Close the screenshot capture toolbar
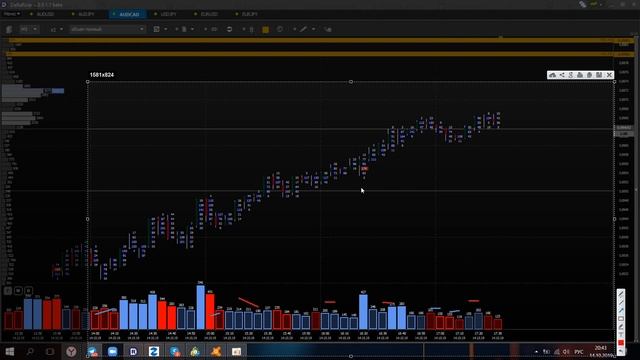The width and height of the screenshot is (640, 360). coord(609,75)
